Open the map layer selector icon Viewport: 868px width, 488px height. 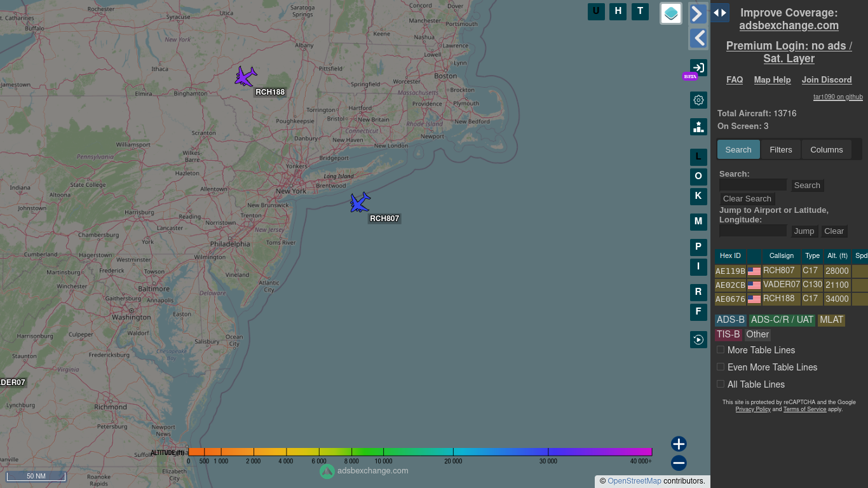click(671, 13)
